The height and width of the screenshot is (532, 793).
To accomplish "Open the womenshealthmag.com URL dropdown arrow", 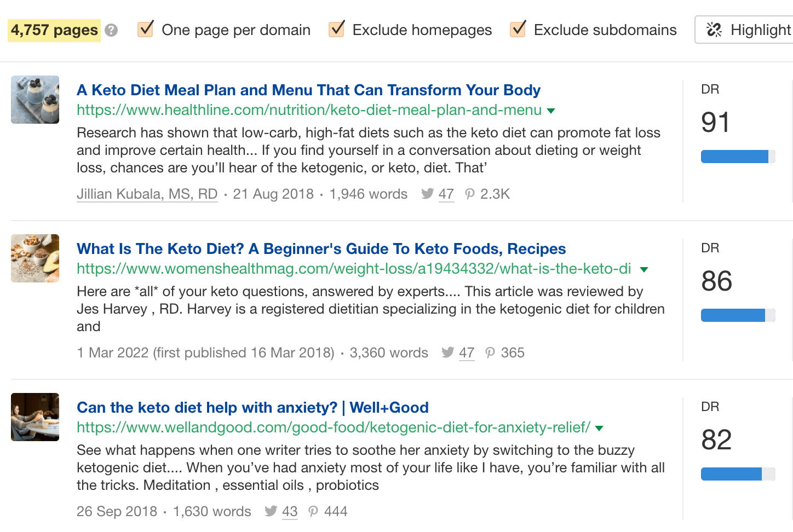I will click(x=644, y=270).
